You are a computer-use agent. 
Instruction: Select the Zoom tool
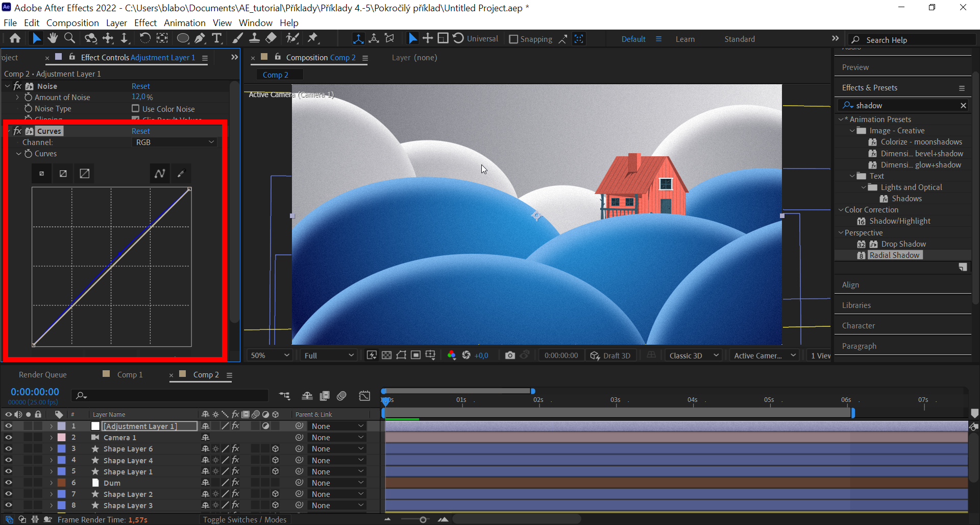tap(69, 38)
